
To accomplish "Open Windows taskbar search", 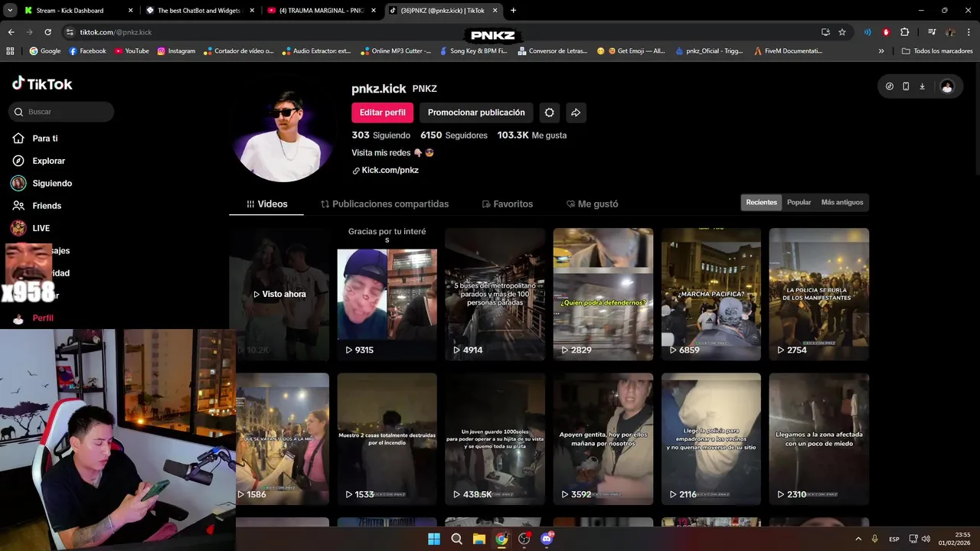I will point(456,539).
